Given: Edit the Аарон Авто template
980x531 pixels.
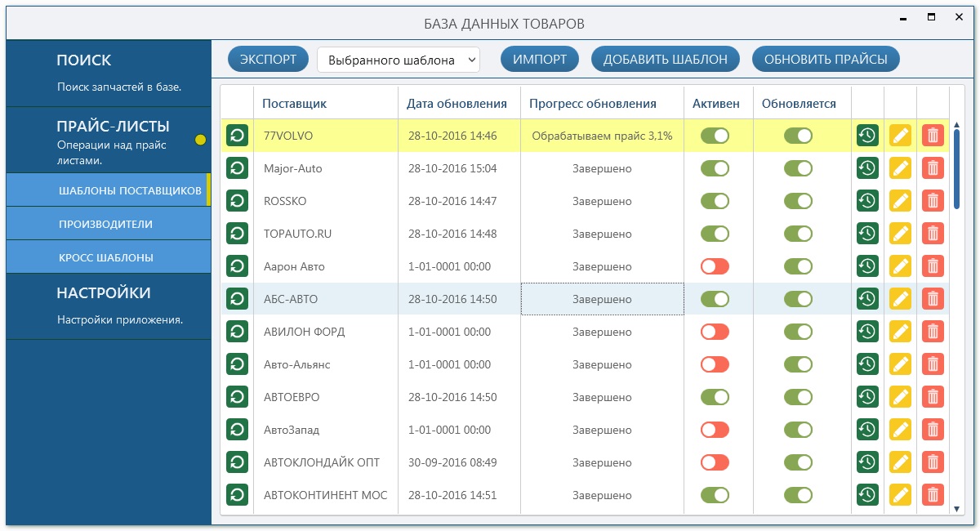Looking at the screenshot, I should pos(900,266).
